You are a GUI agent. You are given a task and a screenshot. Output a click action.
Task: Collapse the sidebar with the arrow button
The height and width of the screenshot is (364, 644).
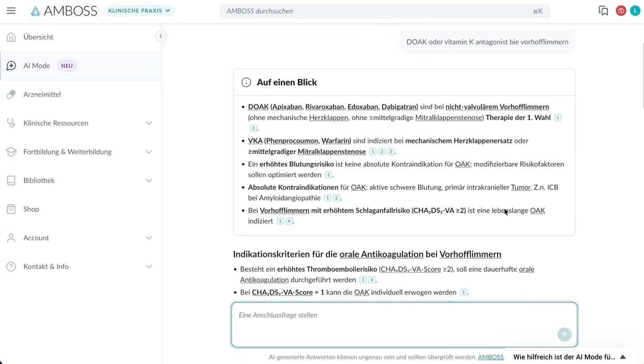[161, 36]
